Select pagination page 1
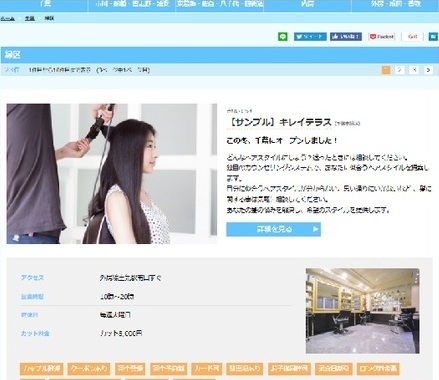439x380 pixels. point(386,70)
